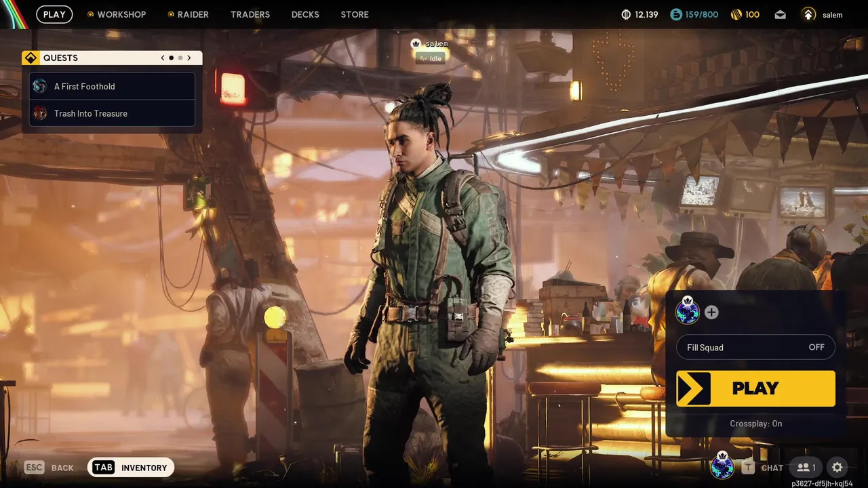
Task: Go to the TRADERS tab
Action: click(x=250, y=14)
